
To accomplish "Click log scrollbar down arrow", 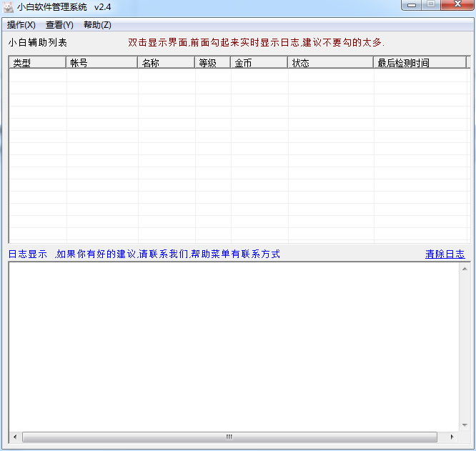I will click(x=465, y=425).
